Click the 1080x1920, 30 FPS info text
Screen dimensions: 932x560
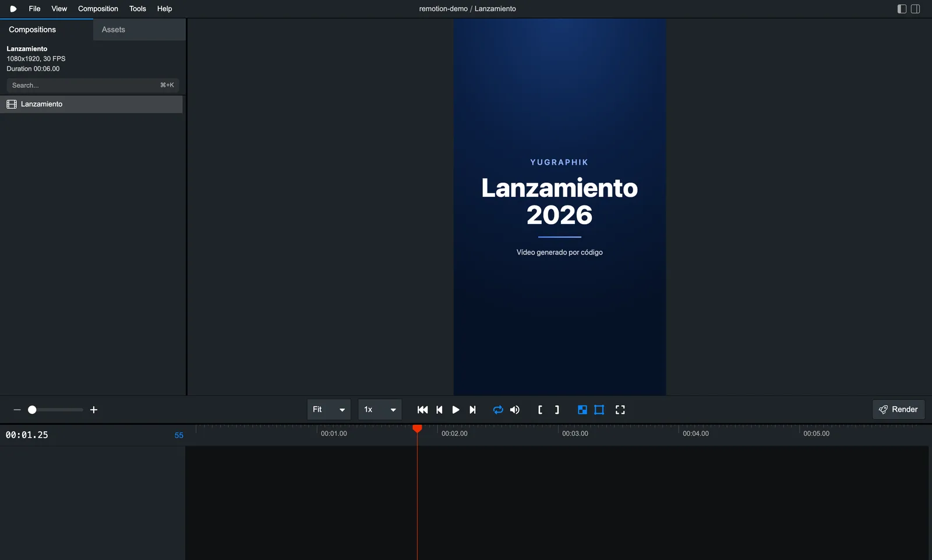click(x=36, y=59)
